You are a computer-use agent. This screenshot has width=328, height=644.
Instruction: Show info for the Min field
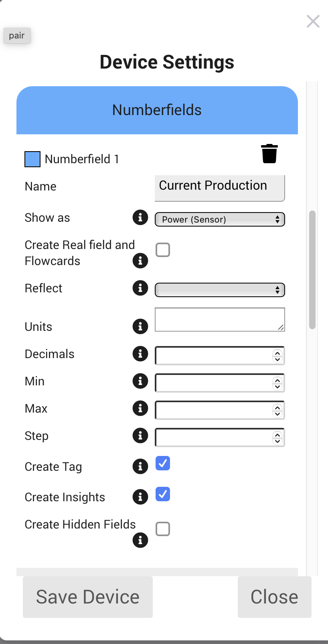140,381
